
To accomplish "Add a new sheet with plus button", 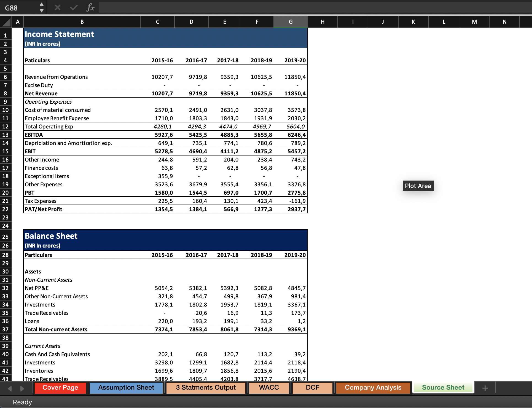I will pos(485,388).
